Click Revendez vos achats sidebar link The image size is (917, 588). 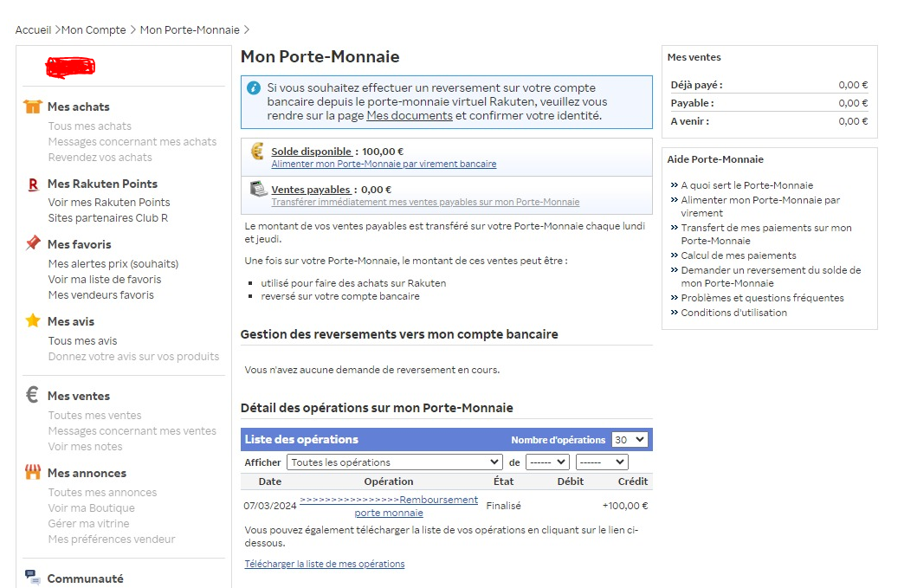click(x=100, y=158)
